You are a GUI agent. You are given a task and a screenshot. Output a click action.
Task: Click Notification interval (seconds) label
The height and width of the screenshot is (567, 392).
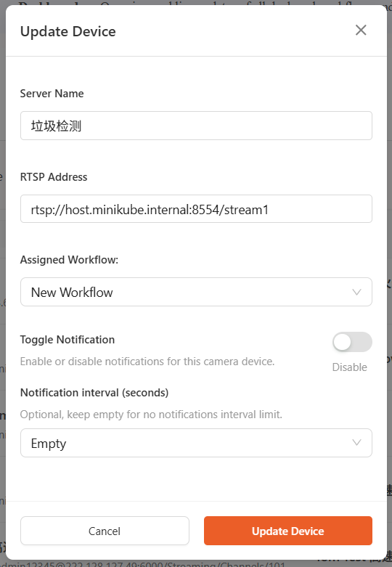coord(94,393)
